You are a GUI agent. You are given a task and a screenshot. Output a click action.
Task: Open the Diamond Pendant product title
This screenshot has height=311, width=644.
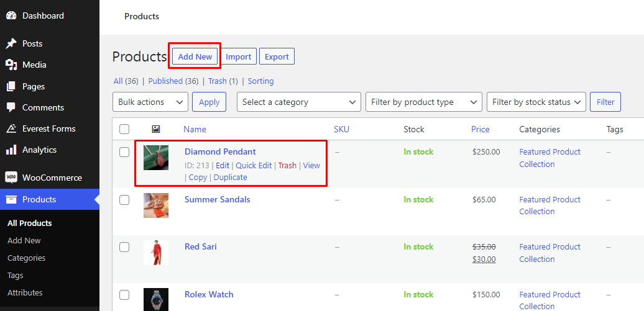click(x=220, y=152)
